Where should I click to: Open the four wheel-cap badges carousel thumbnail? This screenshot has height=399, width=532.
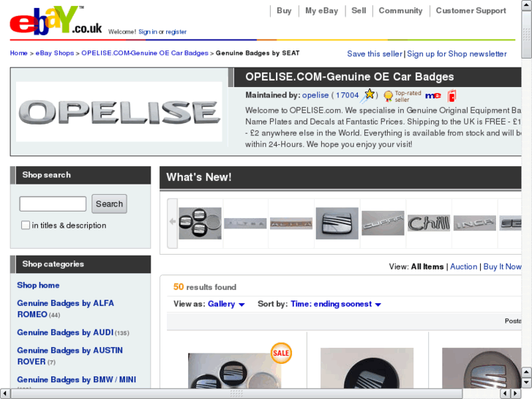[x=201, y=223]
